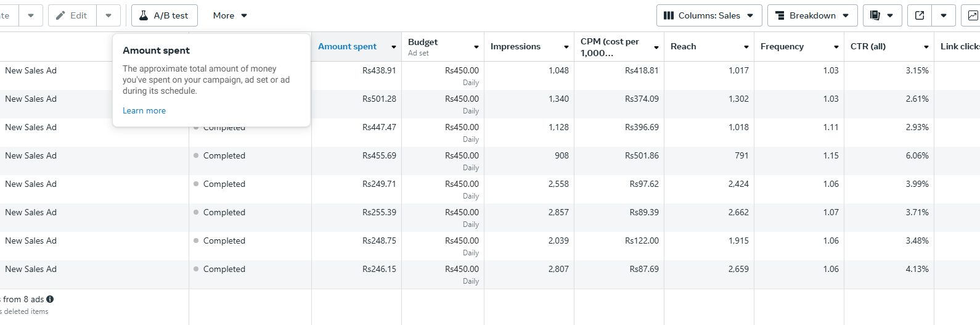
Task: Open the Reach column header arrow
Action: pos(746,47)
